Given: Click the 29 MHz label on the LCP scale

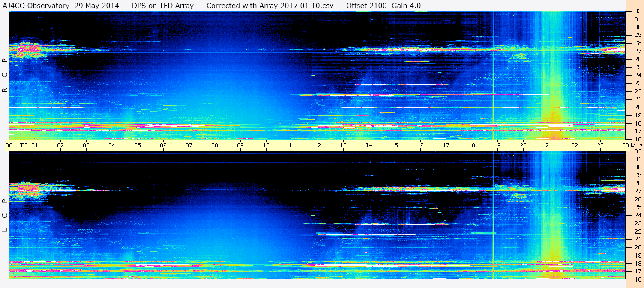Looking at the screenshot, I should (637, 175).
